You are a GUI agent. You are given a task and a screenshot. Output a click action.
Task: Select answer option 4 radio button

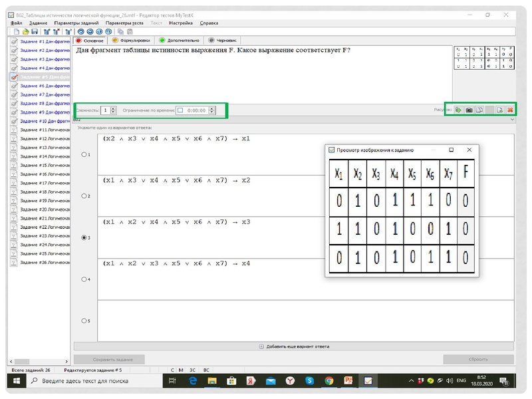(x=83, y=279)
